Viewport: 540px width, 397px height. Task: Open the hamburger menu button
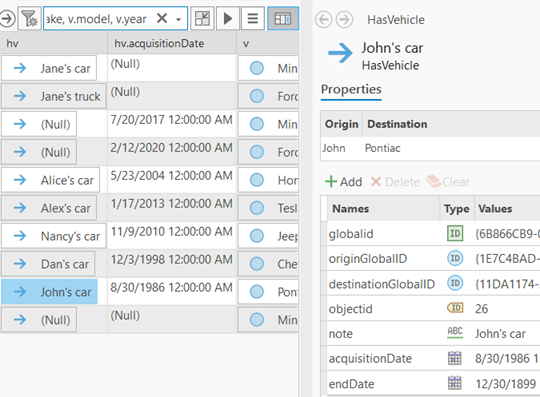pyautogui.click(x=252, y=18)
